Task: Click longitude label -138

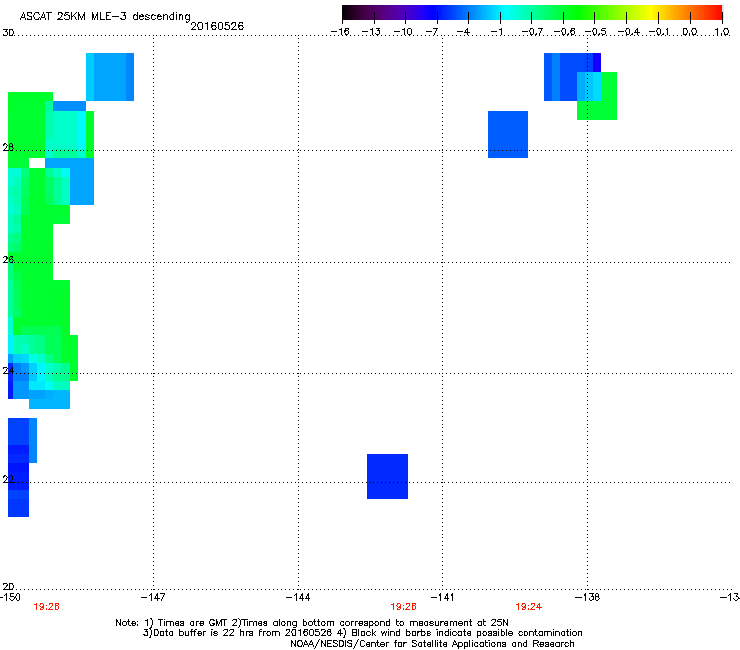Action: tap(588, 597)
